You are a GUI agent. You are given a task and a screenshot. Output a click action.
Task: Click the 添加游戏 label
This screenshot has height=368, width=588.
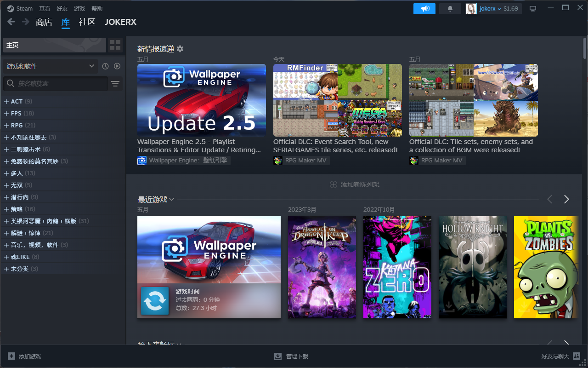click(30, 356)
